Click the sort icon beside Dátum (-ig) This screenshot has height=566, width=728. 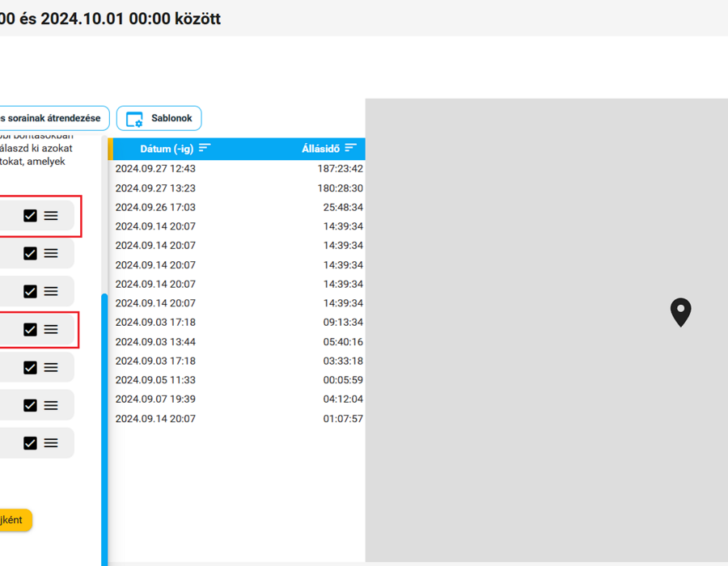tap(205, 148)
